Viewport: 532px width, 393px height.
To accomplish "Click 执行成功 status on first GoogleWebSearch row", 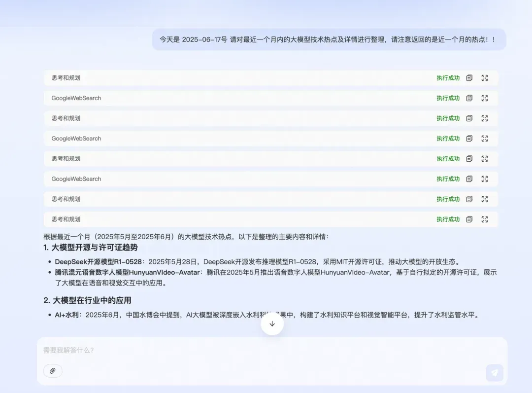I will tap(448, 98).
